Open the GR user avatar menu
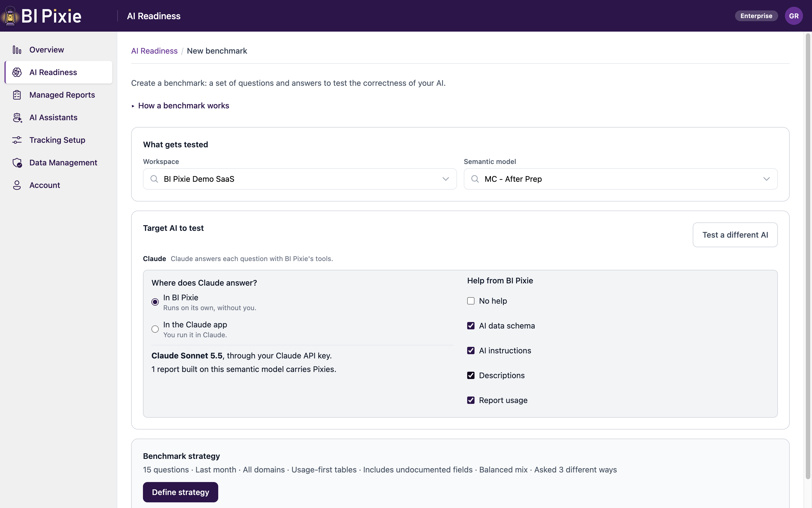 click(794, 16)
